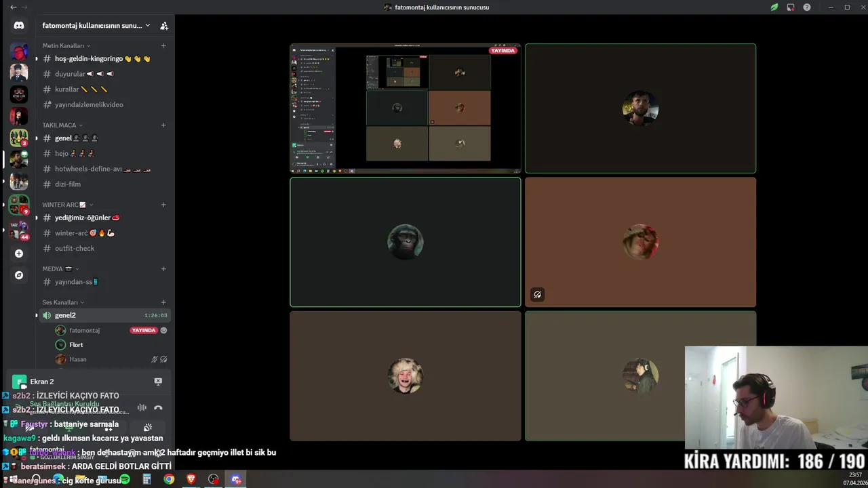868x488 pixels.
Task: Select the genel2 voice channel
Action: click(x=104, y=315)
